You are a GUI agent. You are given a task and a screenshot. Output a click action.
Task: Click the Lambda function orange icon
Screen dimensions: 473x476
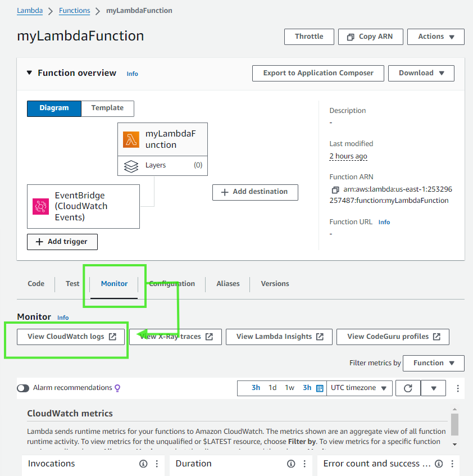pyautogui.click(x=131, y=139)
